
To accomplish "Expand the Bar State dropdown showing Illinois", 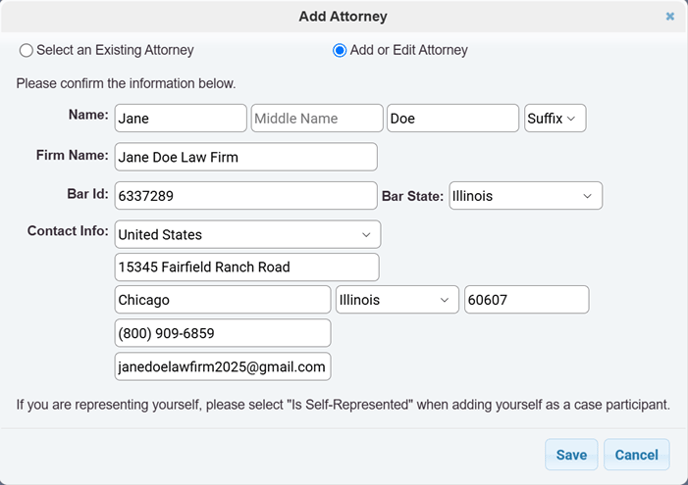I will (526, 196).
